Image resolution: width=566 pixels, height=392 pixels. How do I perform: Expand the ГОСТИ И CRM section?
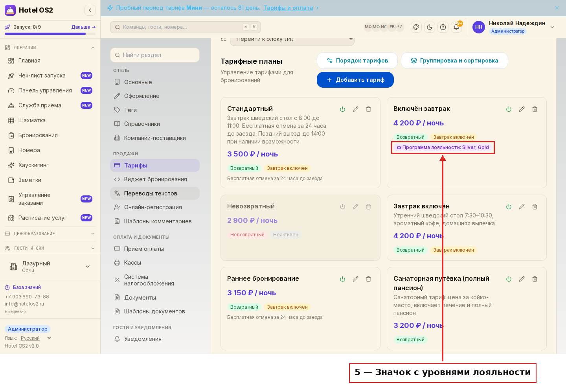coord(50,248)
